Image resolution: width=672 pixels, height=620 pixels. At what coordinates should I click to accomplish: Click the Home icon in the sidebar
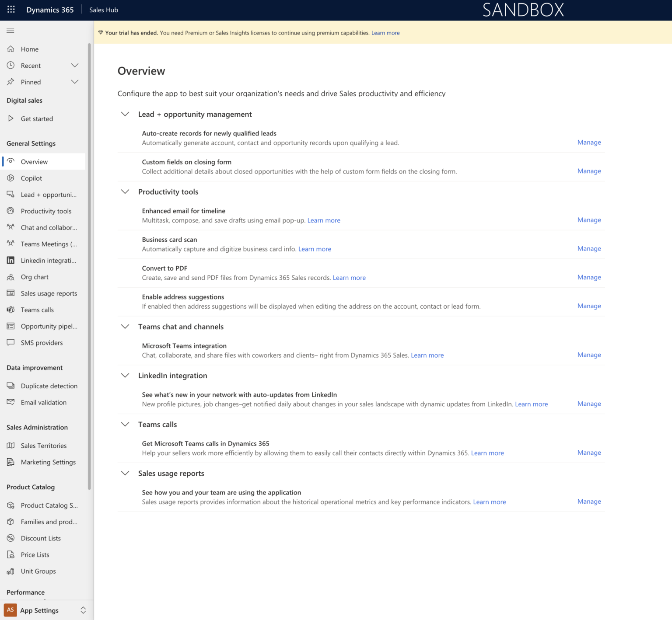click(10, 49)
